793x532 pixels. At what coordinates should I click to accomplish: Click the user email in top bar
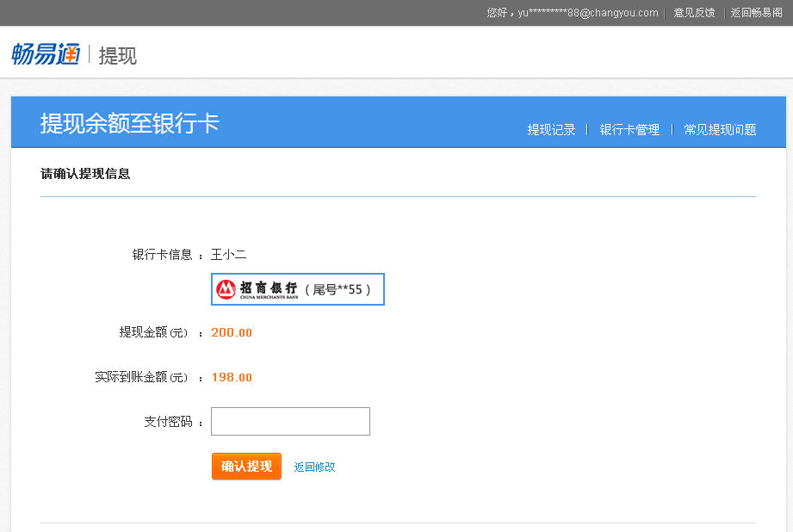pyautogui.click(x=587, y=13)
